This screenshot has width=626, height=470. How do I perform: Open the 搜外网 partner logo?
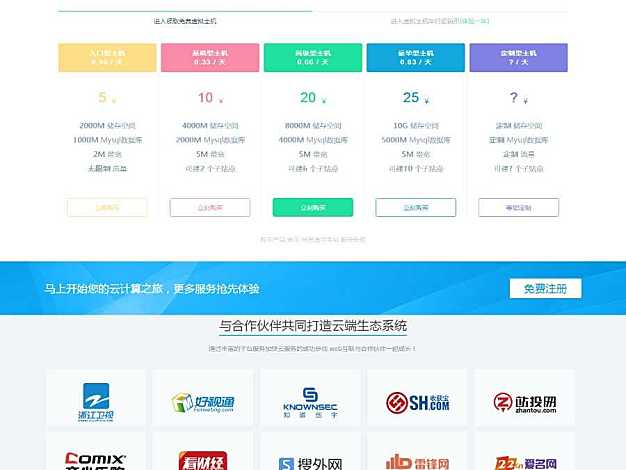(x=310, y=463)
